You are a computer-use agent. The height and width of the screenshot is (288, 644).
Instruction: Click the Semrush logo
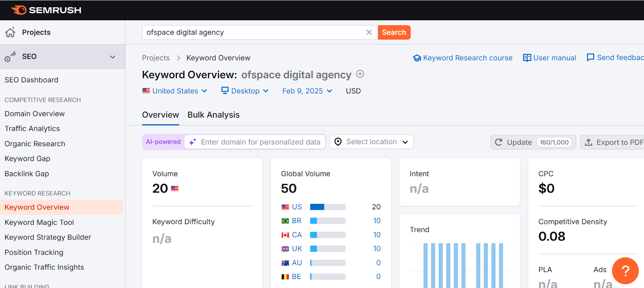tap(46, 10)
